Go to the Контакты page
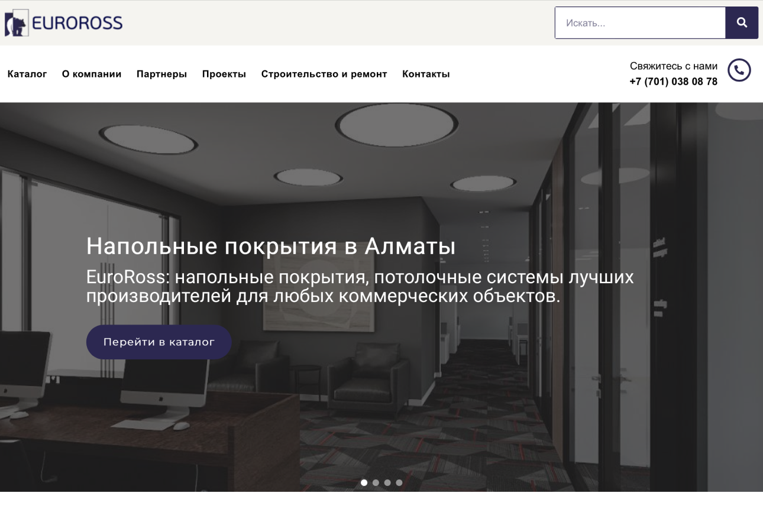Viewport: 763px width, 532px height. (426, 74)
